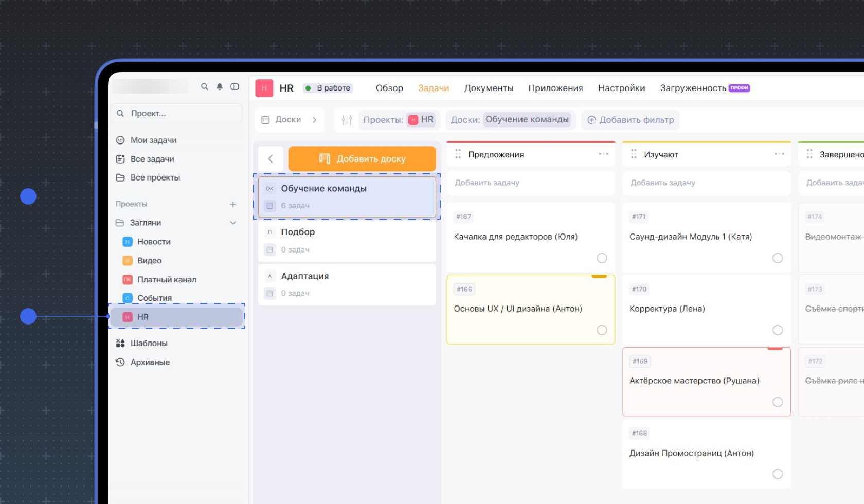Click Добавить задачу in the Изучают column
The width and height of the screenshot is (864, 504).
[663, 183]
